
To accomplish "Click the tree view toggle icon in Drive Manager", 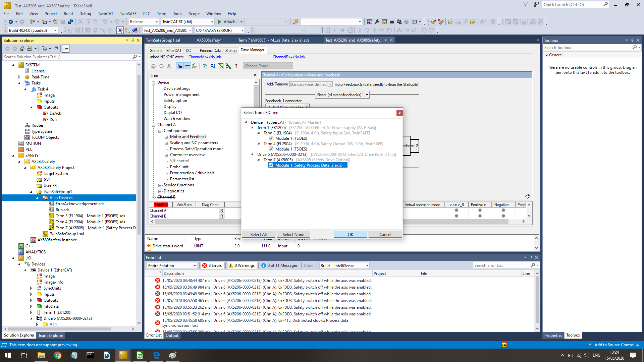I will pos(180,66).
